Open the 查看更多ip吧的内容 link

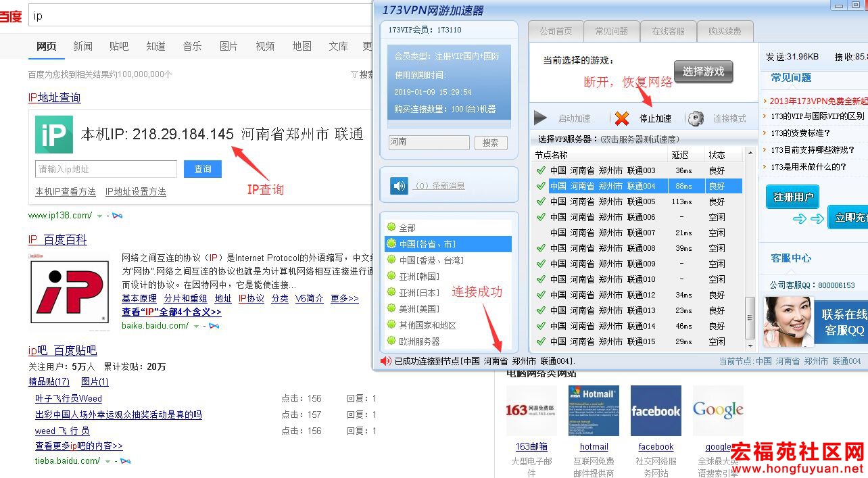pyautogui.click(x=79, y=446)
